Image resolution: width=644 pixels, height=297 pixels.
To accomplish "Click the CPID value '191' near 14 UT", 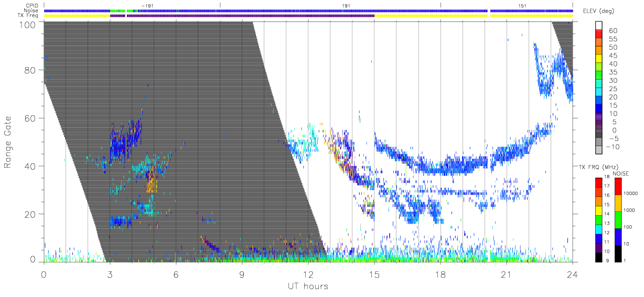I will (x=346, y=6).
